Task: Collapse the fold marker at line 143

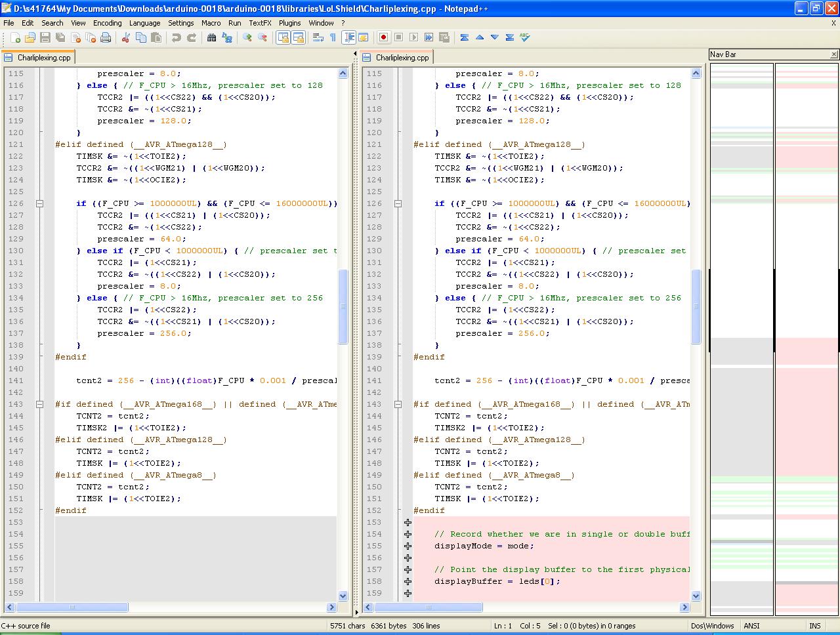Action: point(39,404)
